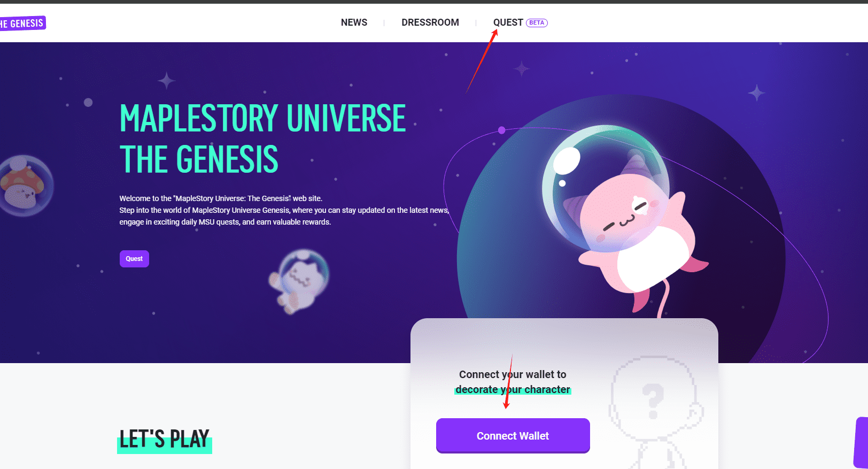Go to the DRESSROOM page
The width and height of the screenshot is (868, 469).
point(430,22)
